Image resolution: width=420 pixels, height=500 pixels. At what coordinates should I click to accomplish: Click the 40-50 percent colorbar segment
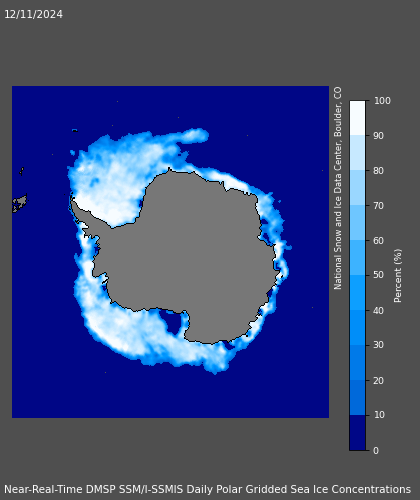point(357,293)
